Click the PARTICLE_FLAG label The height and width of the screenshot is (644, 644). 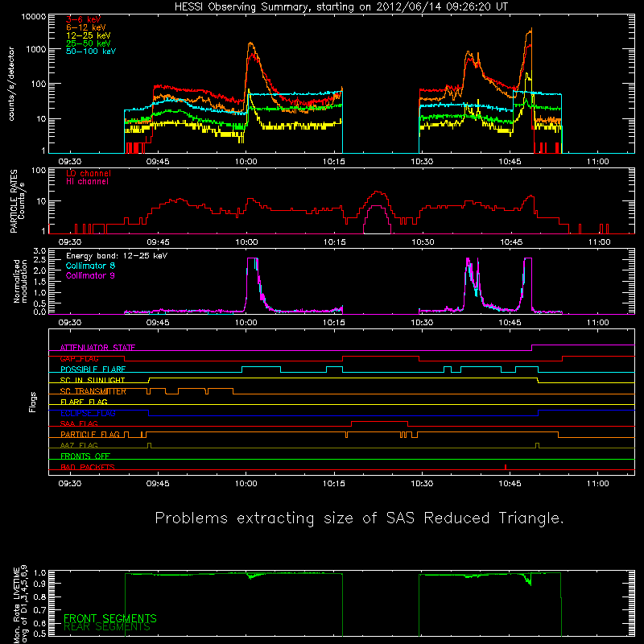click(x=90, y=435)
